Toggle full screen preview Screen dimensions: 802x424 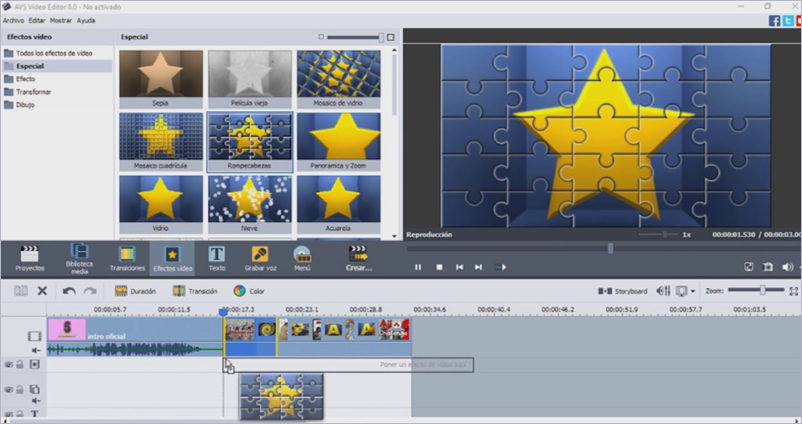tap(748, 267)
